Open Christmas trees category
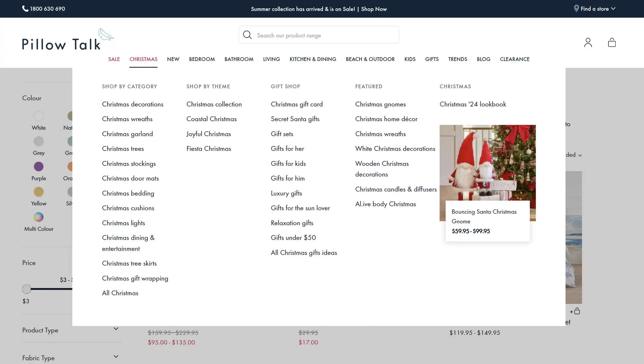Screen dimensions: 644x364 pyautogui.click(x=123, y=149)
